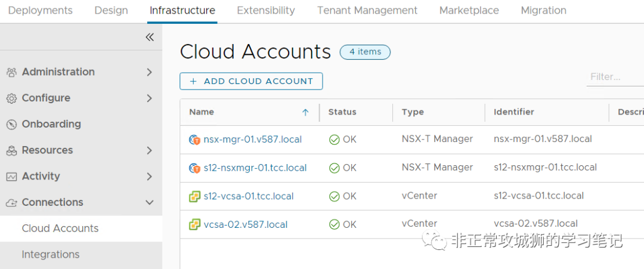Screen dimensions: 644x269
Task: Select Integrations in the sidebar
Action: click(x=51, y=255)
